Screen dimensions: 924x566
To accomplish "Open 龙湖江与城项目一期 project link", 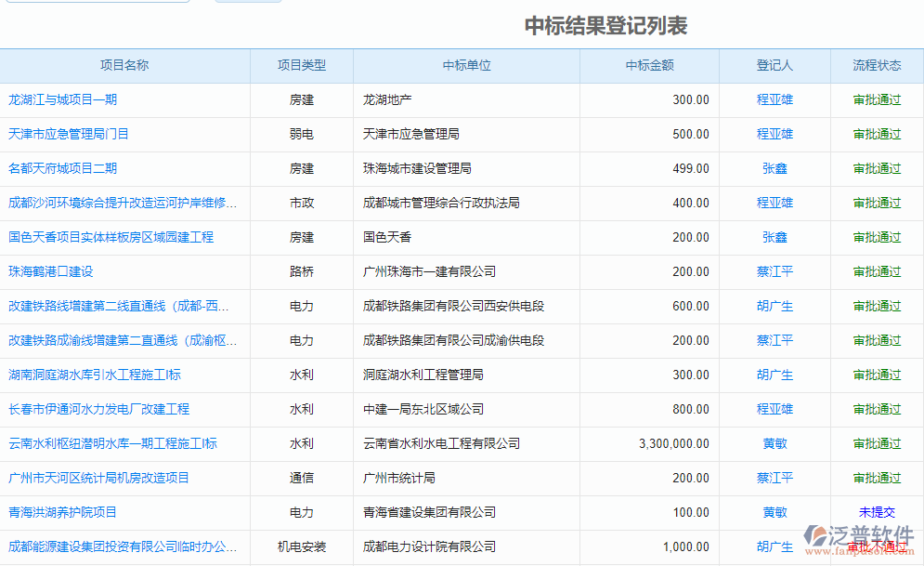I will (x=62, y=99).
